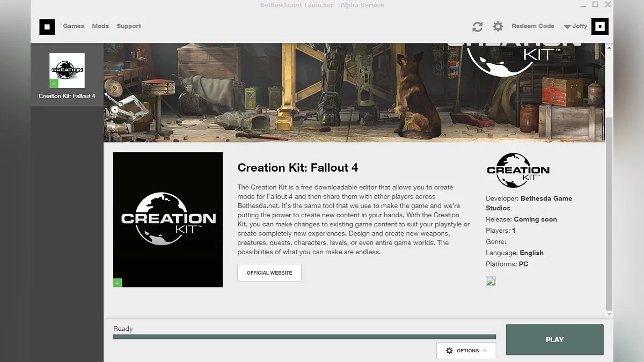Click the Redeem Code link
This screenshot has height=362, width=644.
tap(533, 26)
